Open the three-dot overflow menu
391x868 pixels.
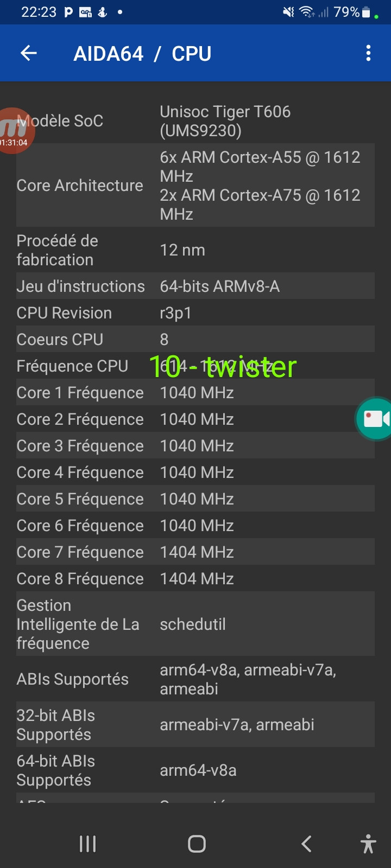coord(368,53)
